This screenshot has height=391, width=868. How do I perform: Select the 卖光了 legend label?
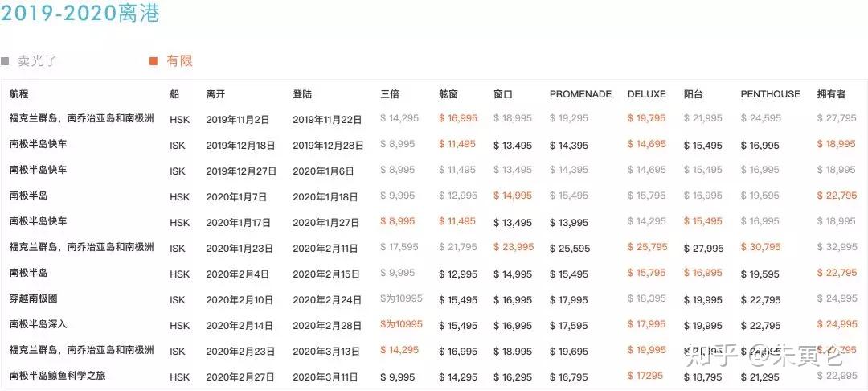click(37, 61)
